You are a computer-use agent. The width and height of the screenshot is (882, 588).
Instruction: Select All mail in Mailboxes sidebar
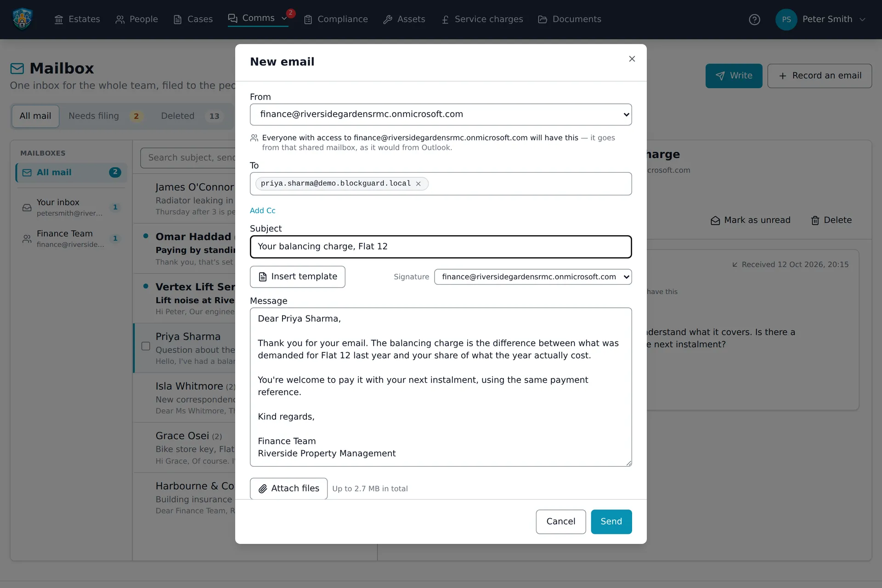tap(71, 172)
